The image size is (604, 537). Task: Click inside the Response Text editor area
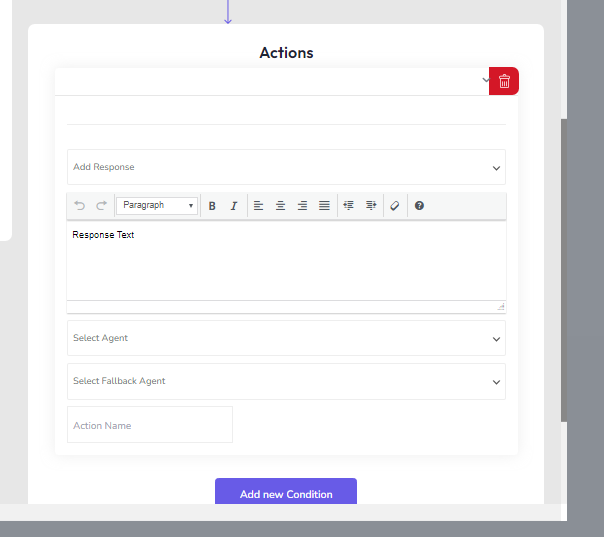(x=286, y=261)
